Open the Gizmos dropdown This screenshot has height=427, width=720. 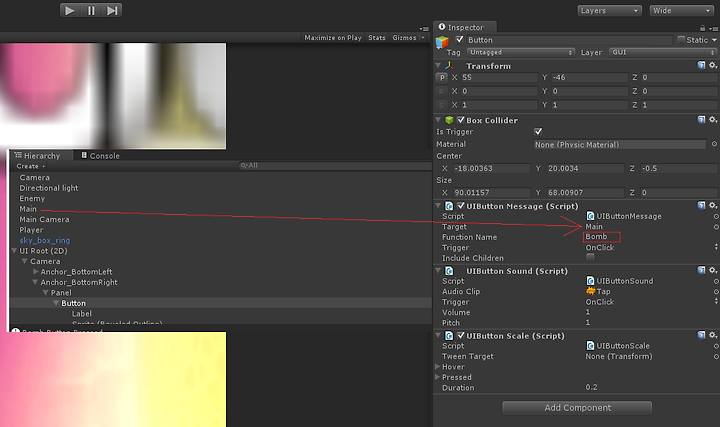pyautogui.click(x=408, y=38)
